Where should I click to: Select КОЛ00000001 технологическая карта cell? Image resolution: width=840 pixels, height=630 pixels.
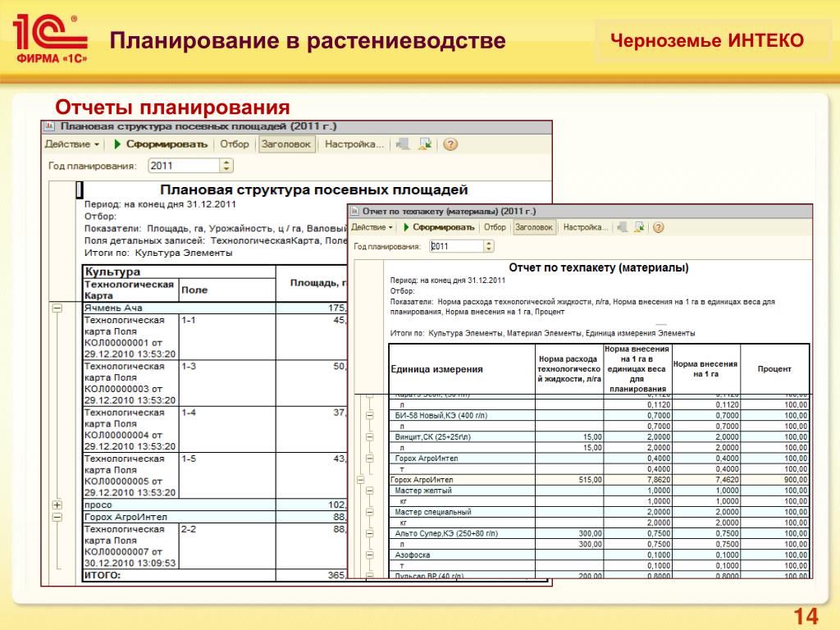[130, 337]
